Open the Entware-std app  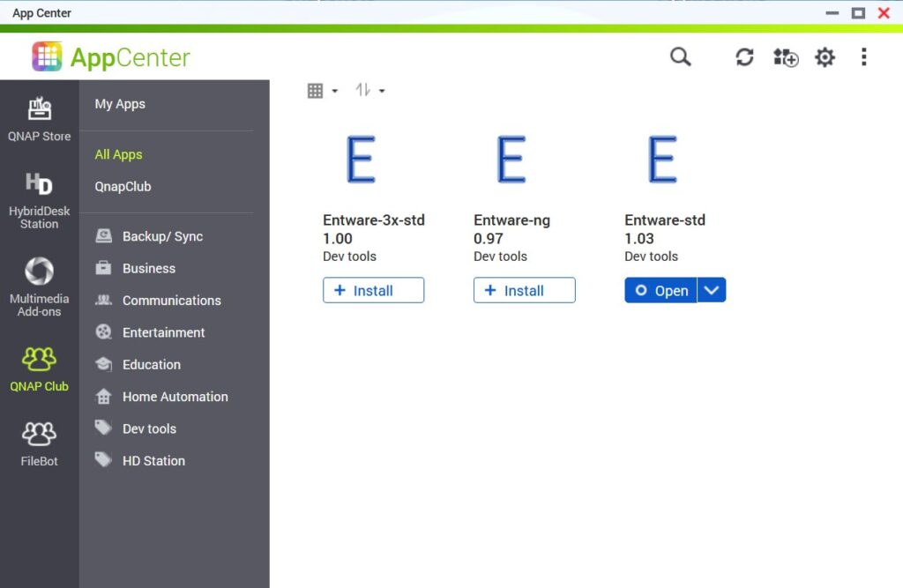661,290
